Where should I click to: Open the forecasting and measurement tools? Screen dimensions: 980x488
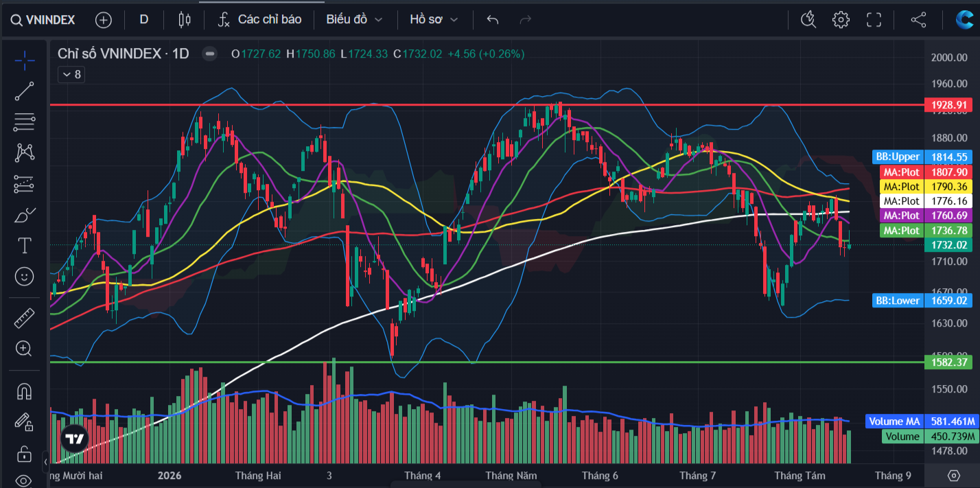click(24, 183)
